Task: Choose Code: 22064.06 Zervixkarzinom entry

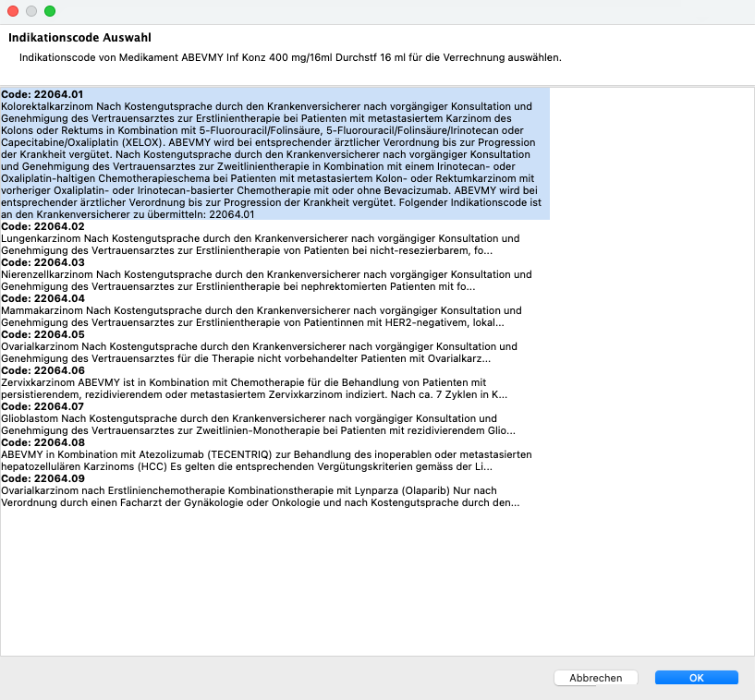Action: pyautogui.click(x=275, y=382)
